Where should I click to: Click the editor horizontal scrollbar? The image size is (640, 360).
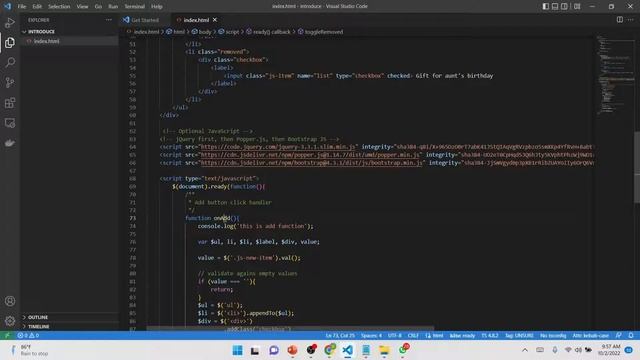click(x=290, y=329)
